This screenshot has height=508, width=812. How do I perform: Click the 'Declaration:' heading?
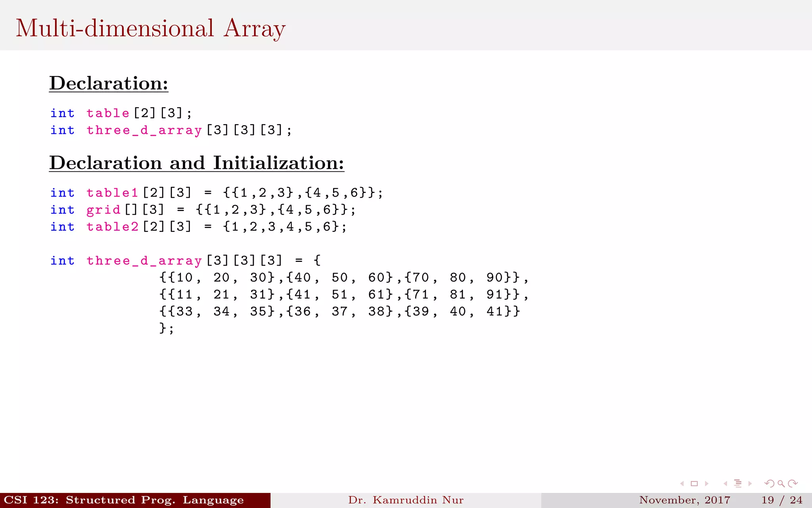tap(109, 83)
